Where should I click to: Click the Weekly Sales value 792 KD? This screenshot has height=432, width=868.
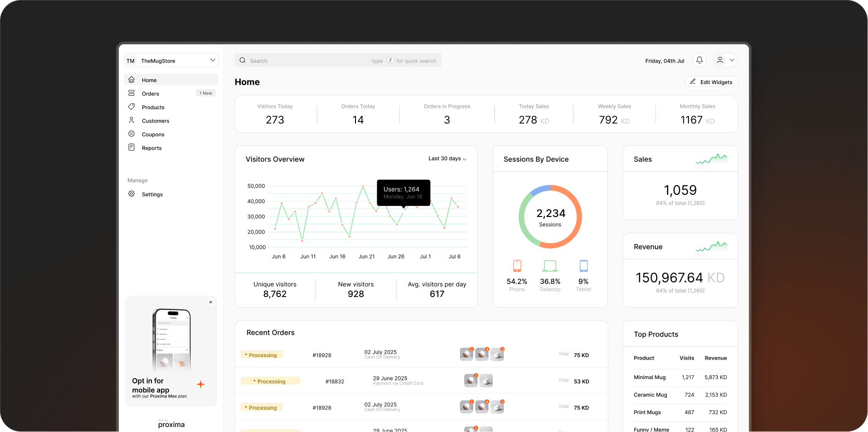614,120
